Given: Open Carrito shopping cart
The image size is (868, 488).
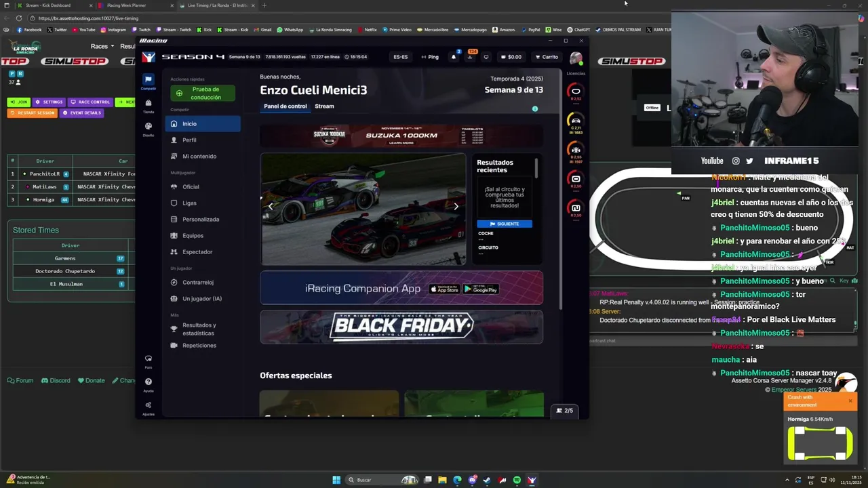Looking at the screenshot, I should point(546,57).
